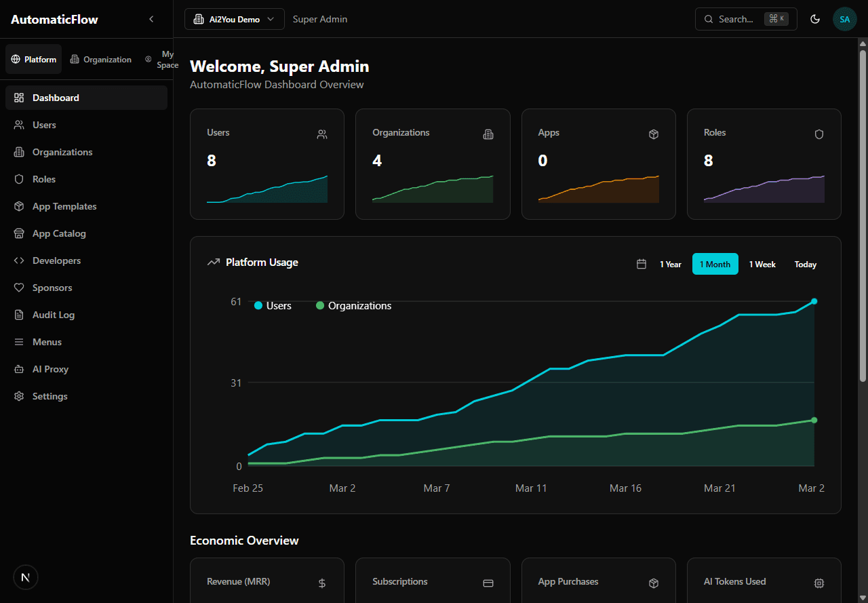Click the calendar icon beside Platform Usage filters
The image size is (868, 603).
[x=642, y=264]
